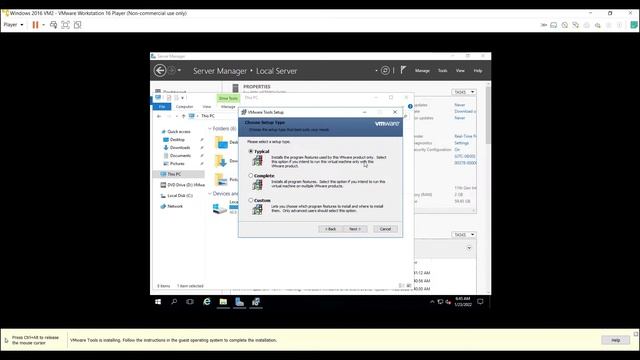Viewport: 640px width, 360px height.
Task: Collapse the Devices and drives group
Action: coord(210,193)
